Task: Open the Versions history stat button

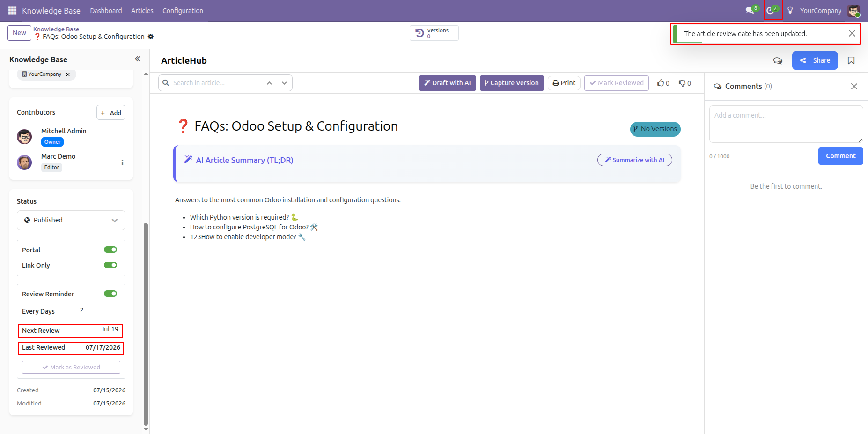Action: point(434,33)
